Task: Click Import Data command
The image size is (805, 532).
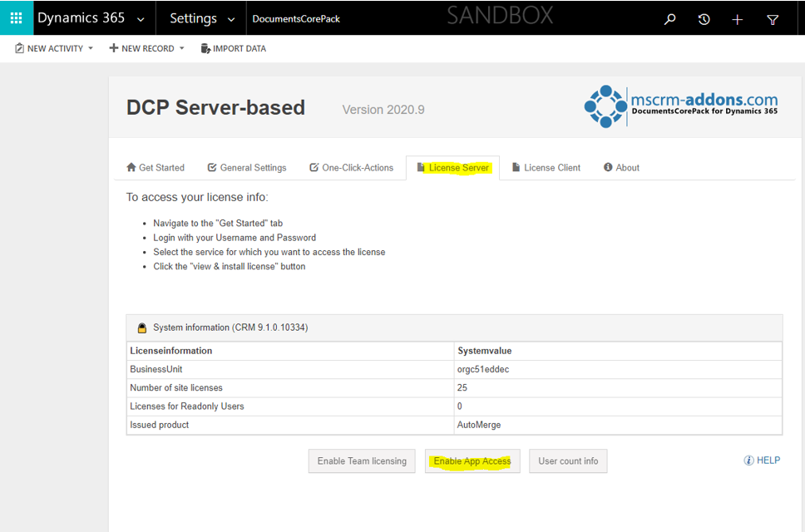Action: (x=234, y=48)
